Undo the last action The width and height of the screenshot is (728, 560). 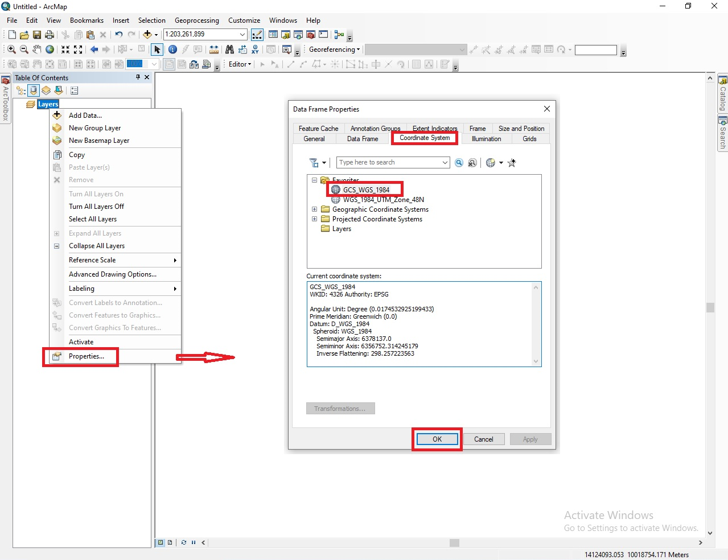click(x=118, y=35)
